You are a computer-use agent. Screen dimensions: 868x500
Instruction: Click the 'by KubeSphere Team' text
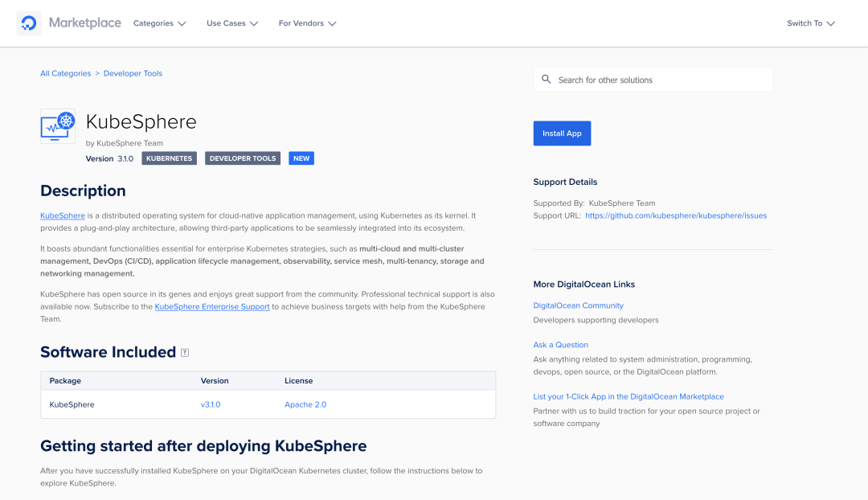pos(124,143)
